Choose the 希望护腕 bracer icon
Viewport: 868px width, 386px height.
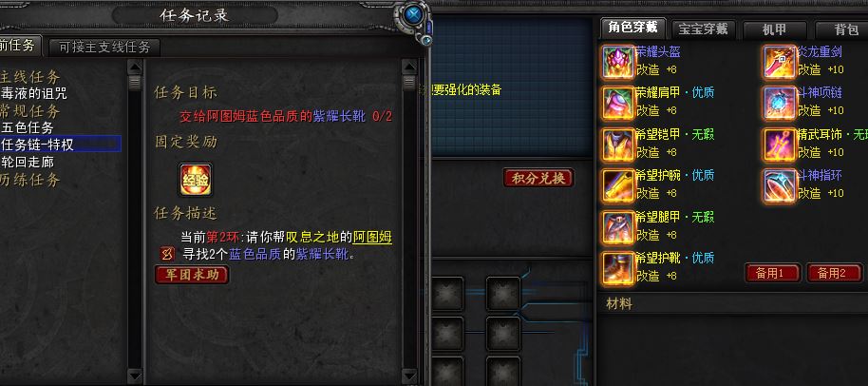tap(618, 185)
